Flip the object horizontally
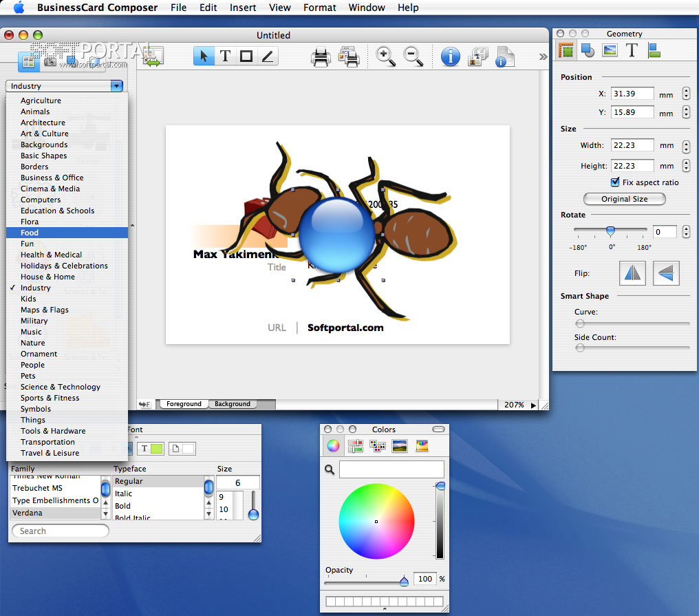This screenshot has height=616, width=699. tap(632, 273)
